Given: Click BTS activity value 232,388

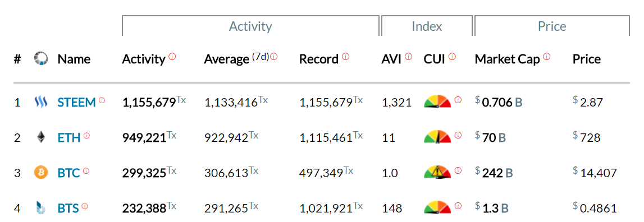Looking at the screenshot, I should click(144, 209).
